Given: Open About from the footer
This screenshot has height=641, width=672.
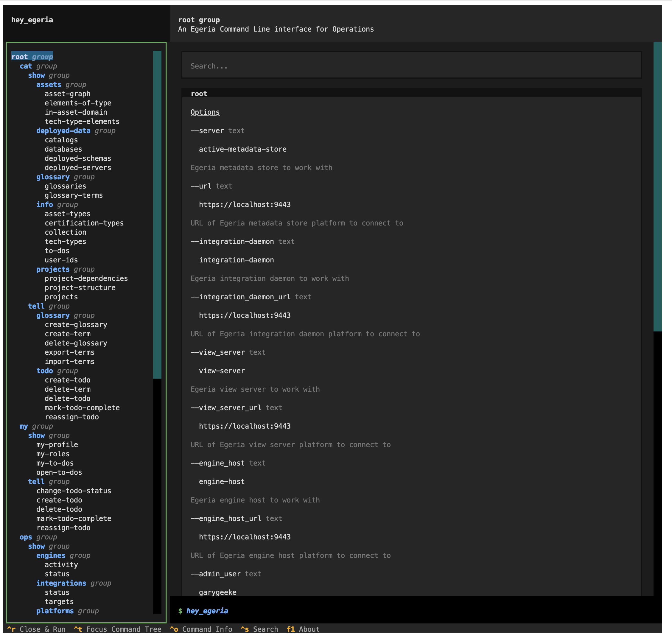Looking at the screenshot, I should [303, 629].
